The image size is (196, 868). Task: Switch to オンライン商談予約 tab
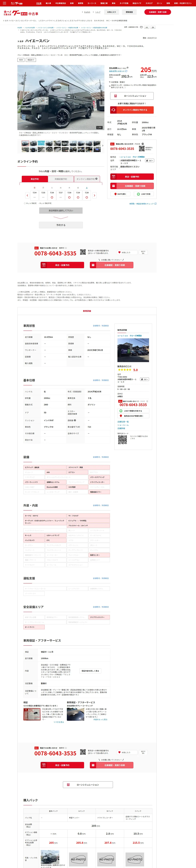[87, 179]
